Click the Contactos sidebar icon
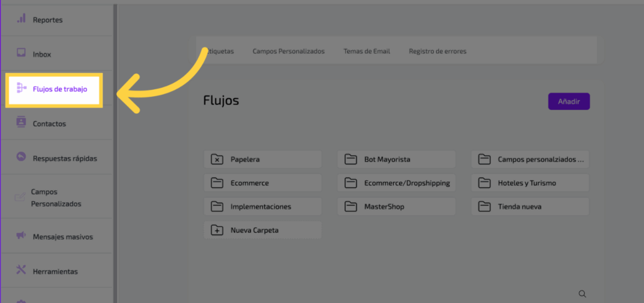The width and height of the screenshot is (644, 303). coord(21,123)
